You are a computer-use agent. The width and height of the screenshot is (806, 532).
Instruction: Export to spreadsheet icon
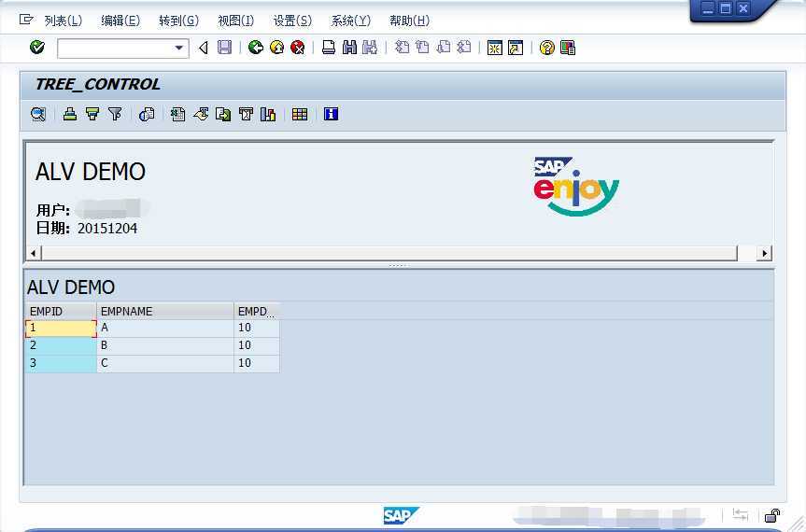click(177, 114)
